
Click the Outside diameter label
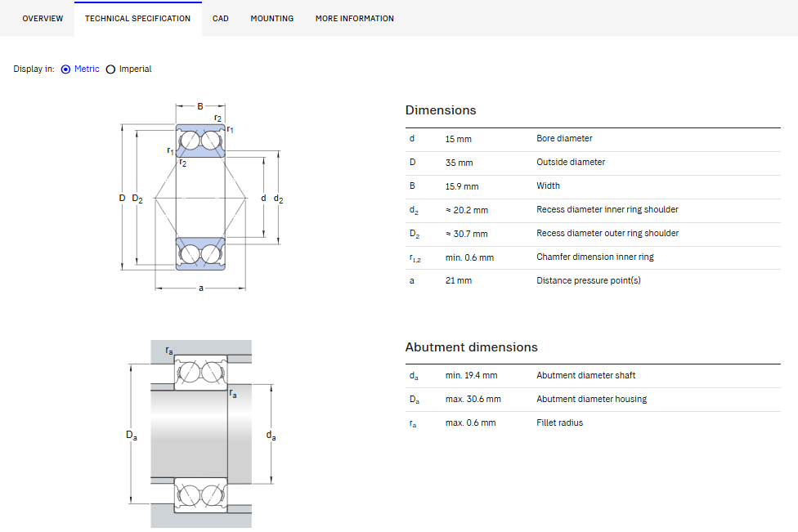[571, 163]
